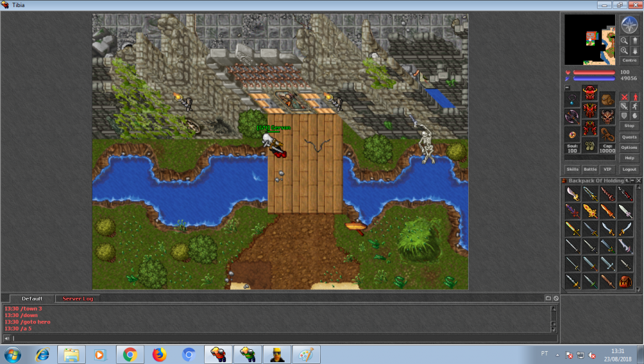Launch Firefox from the taskbar
Viewport: 644px width, 364px height.
click(x=159, y=354)
